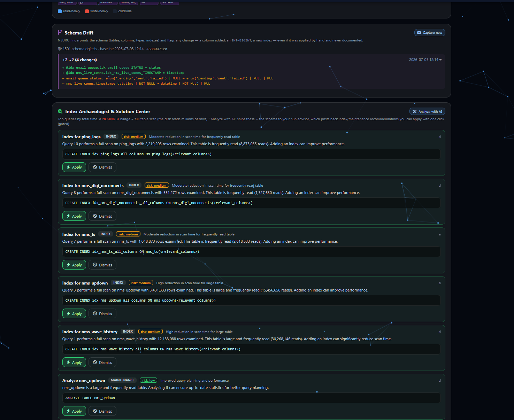
Task: Click the INDEX badge on the ping_logs card
Action: click(x=111, y=137)
